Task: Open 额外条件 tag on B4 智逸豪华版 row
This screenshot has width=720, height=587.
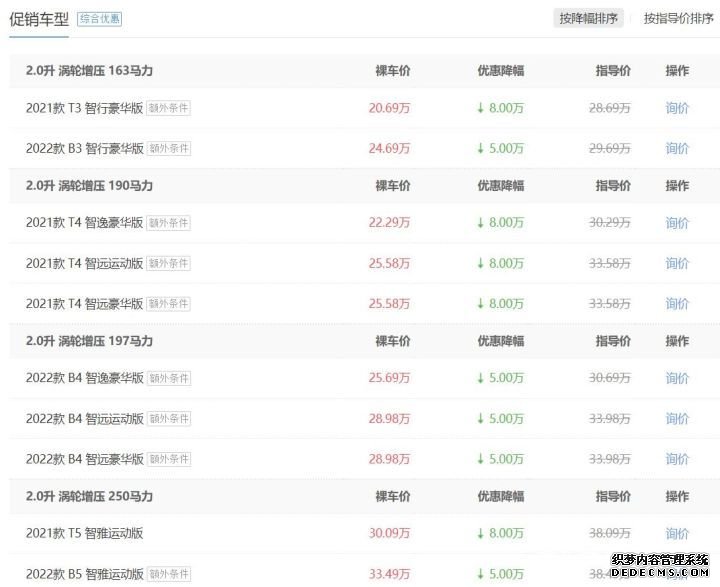Action: pyautogui.click(x=169, y=378)
